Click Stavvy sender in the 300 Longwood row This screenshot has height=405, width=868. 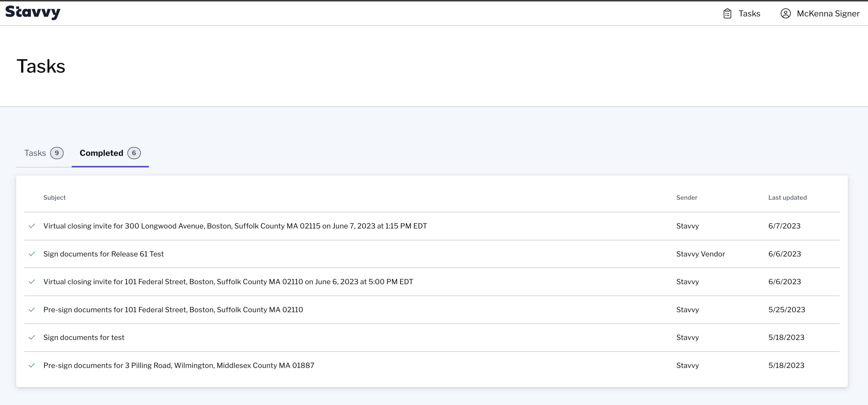pos(687,226)
